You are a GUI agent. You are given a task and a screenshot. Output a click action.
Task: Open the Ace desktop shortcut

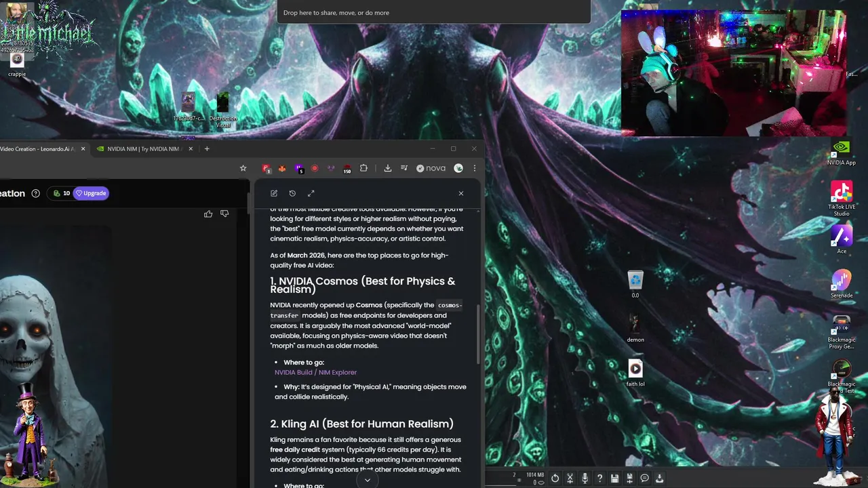coord(842,239)
